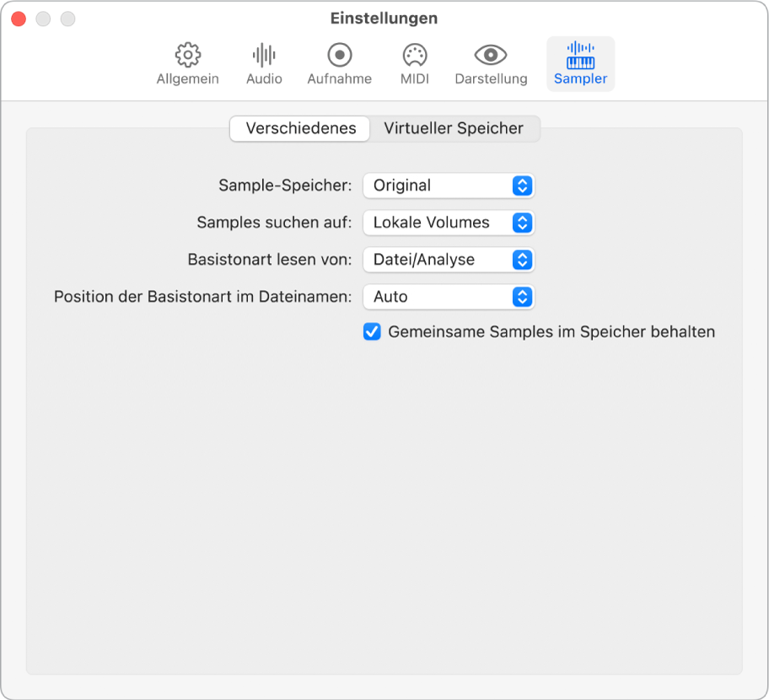The image size is (769, 700).
Task: Open the Sample-Speicher dropdown
Action: coord(449,186)
